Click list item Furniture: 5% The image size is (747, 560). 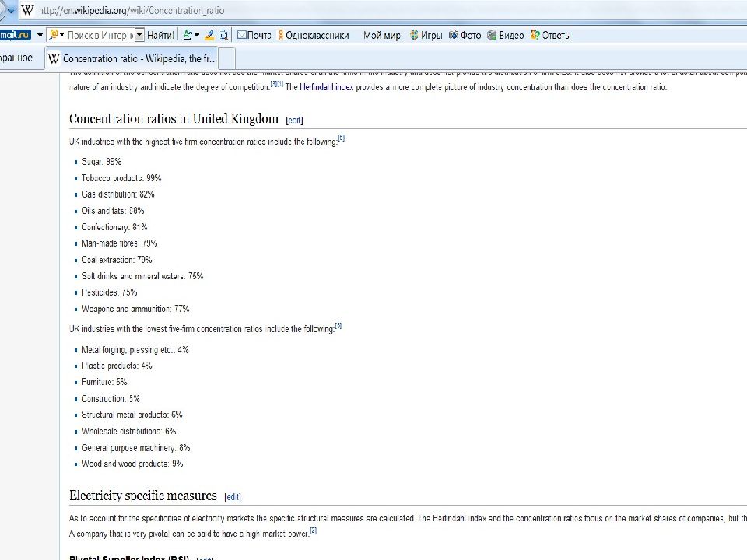tap(104, 382)
